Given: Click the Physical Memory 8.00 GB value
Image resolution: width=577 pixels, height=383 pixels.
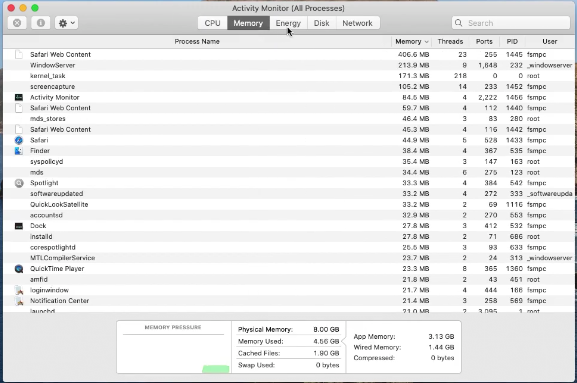Looking at the screenshot, I should 326,329.
